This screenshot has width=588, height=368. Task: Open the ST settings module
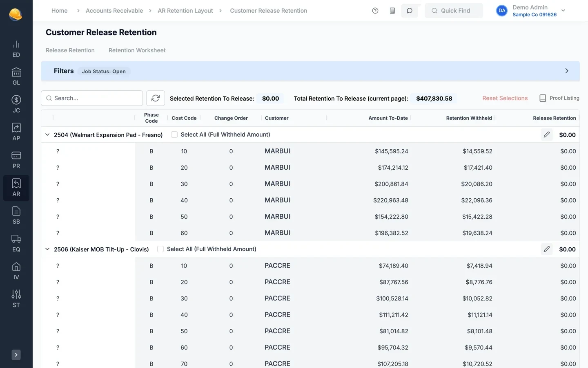16,299
